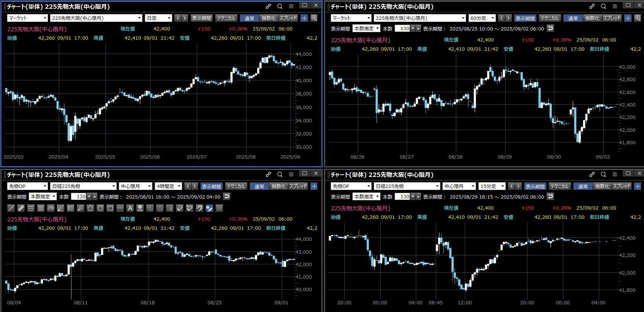The height and width of the screenshot is (312, 644).
Task: Select the text annotation 'A' tool
Action: 130,208
